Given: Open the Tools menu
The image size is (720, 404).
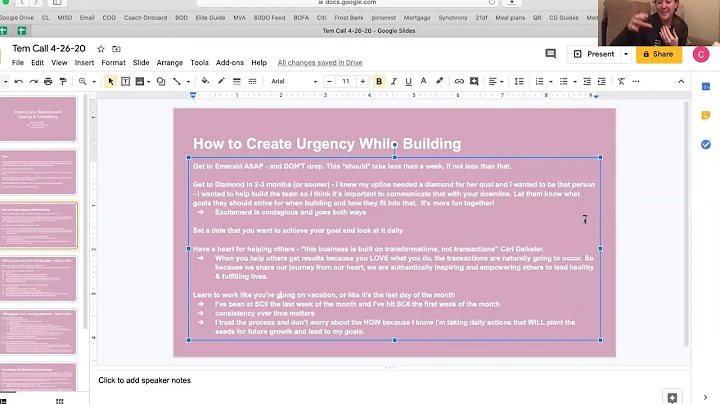Looking at the screenshot, I should point(199,62).
